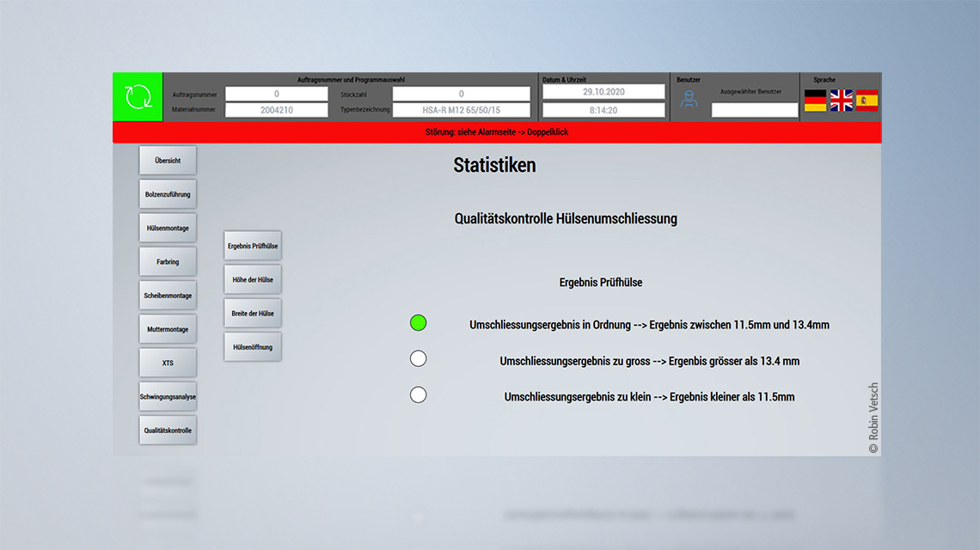Open the Hülsenöffnung statistics
Image resolution: width=980 pixels, height=550 pixels.
point(252,346)
